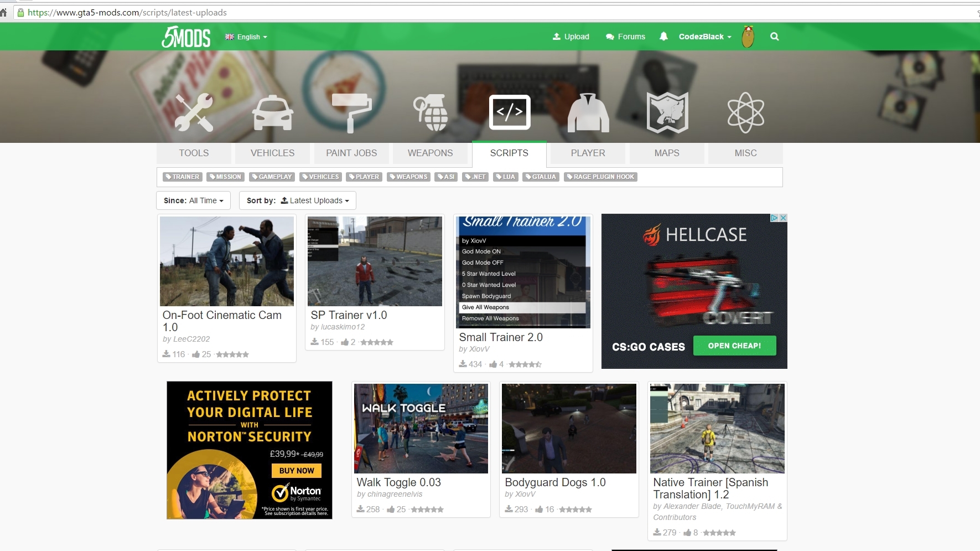Viewport: 980px width, 551px height.
Task: Filter by the RAGE PLUGIN HOOK tag
Action: click(601, 177)
